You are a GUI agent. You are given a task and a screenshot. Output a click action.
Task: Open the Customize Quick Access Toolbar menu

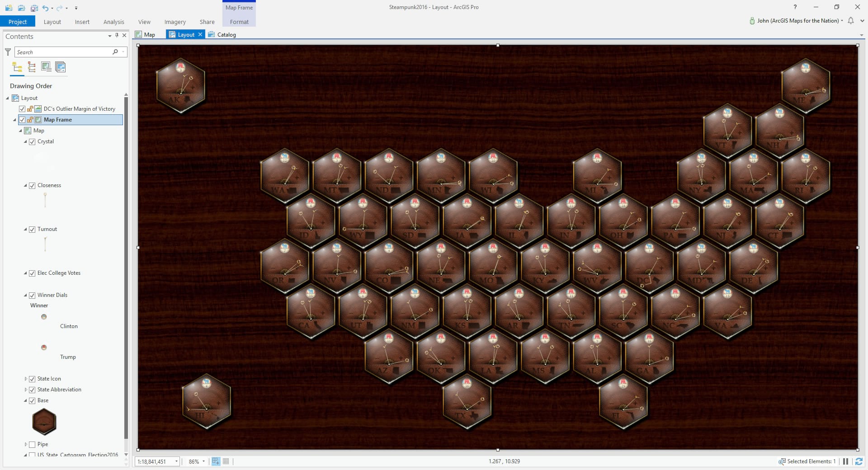pos(76,8)
